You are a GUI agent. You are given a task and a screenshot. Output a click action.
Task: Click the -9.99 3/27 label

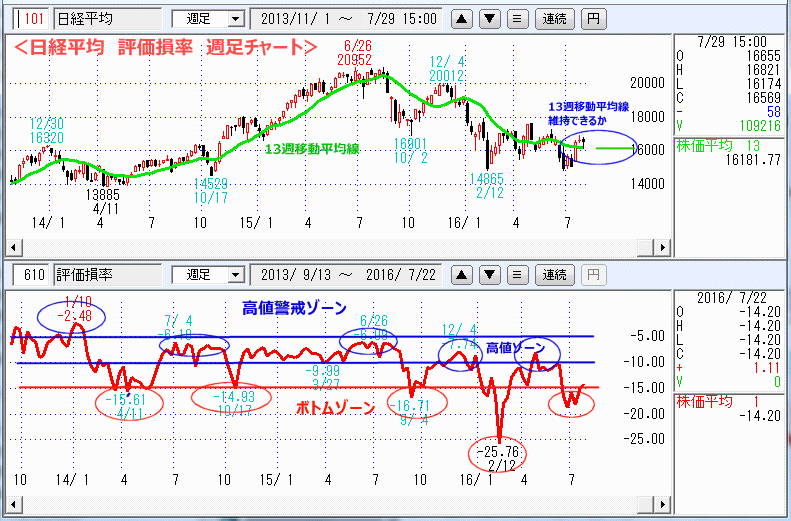pyautogui.click(x=323, y=377)
